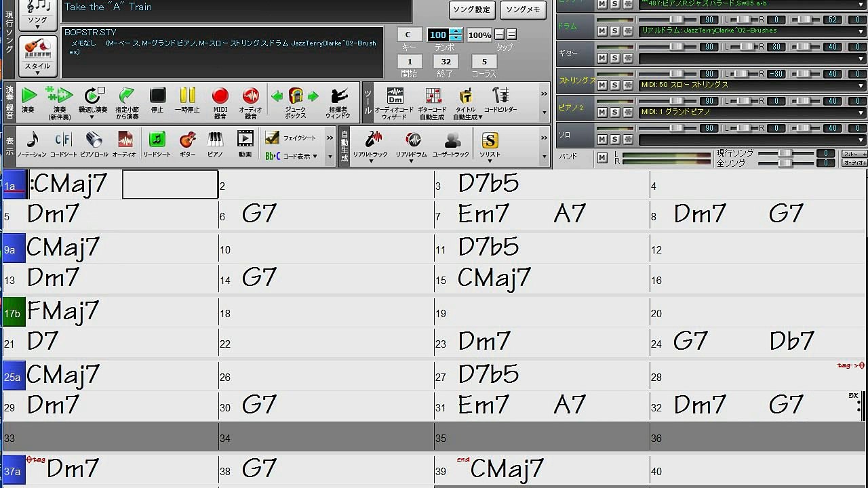Freeze the ギター track with snowflake button

pos(628,58)
